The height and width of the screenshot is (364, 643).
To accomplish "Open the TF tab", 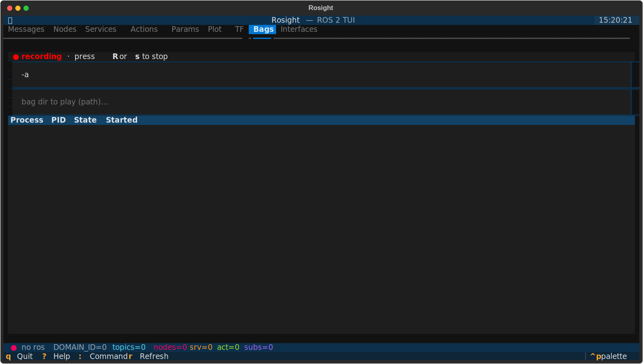I will (x=239, y=29).
